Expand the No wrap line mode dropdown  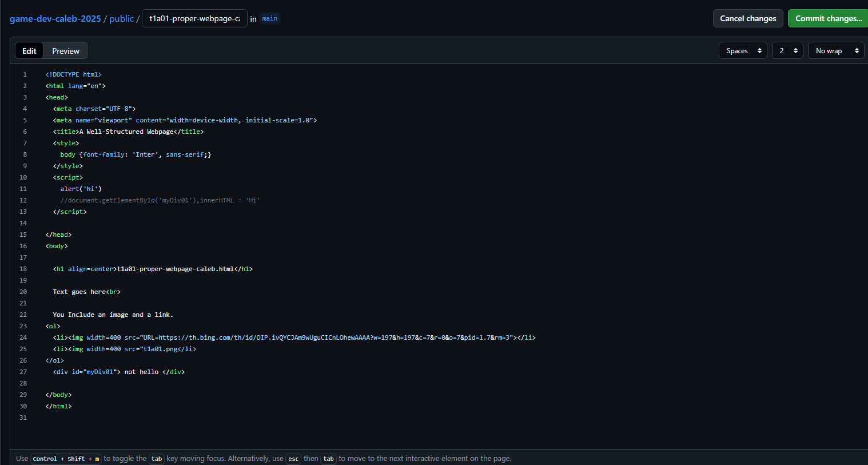click(835, 51)
